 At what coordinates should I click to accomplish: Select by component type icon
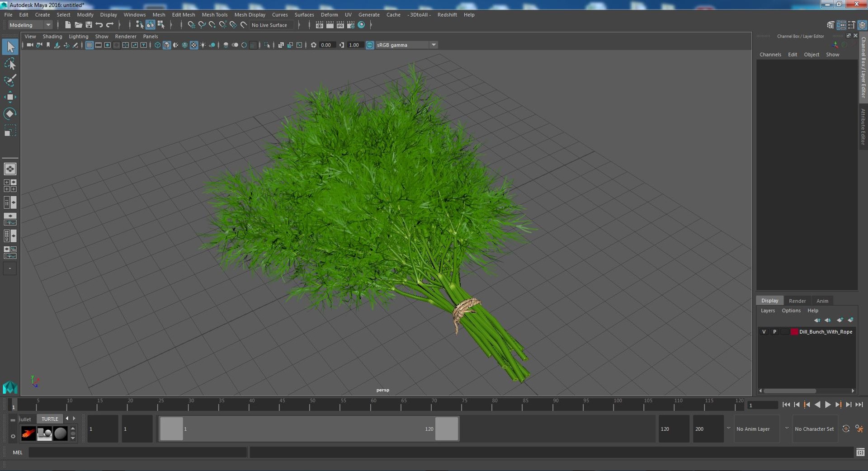pyautogui.click(x=161, y=25)
